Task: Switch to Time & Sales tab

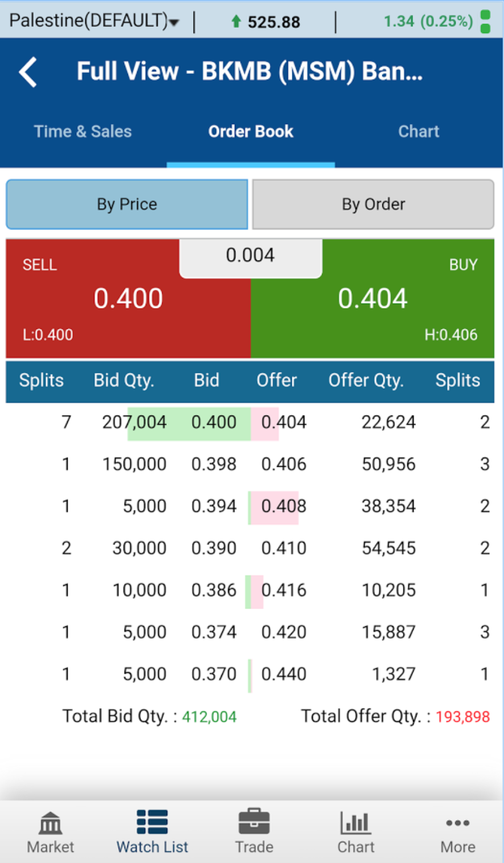Action: pyautogui.click(x=82, y=131)
